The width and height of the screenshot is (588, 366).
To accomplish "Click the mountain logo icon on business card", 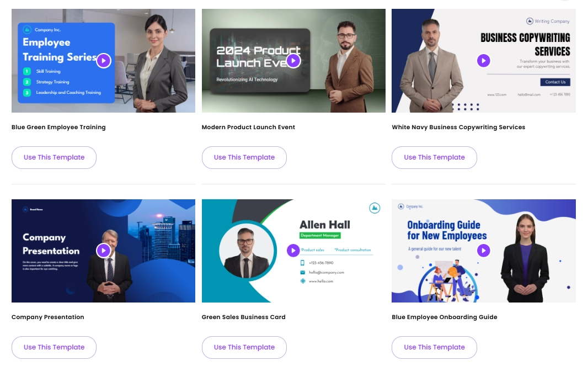I will click(374, 208).
